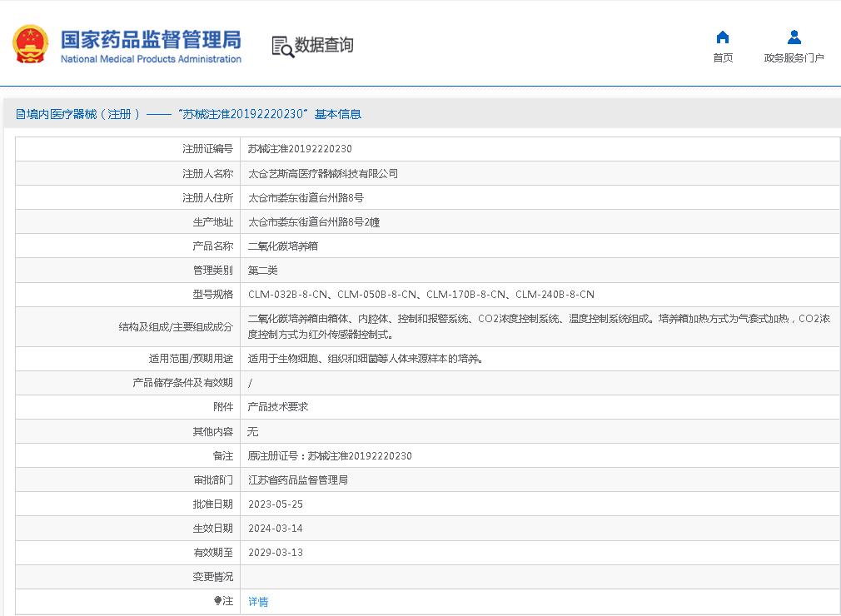This screenshot has width=841, height=616.
Task: Click the 国家药品监督管理局 site title
Action: (x=151, y=38)
